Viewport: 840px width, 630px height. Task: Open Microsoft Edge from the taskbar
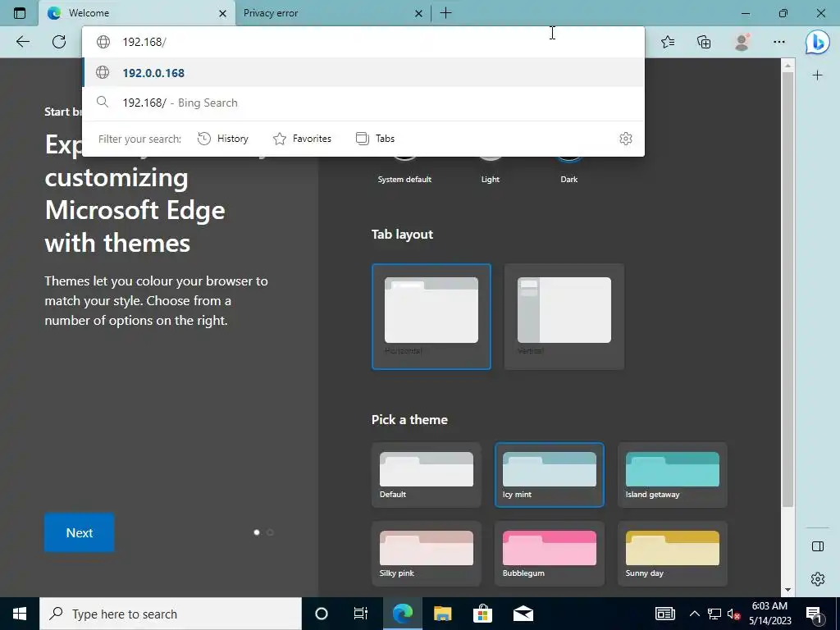coord(402,614)
